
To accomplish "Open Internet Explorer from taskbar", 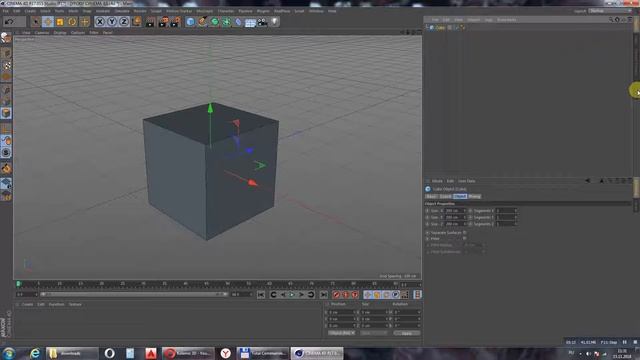I will 35,353.
